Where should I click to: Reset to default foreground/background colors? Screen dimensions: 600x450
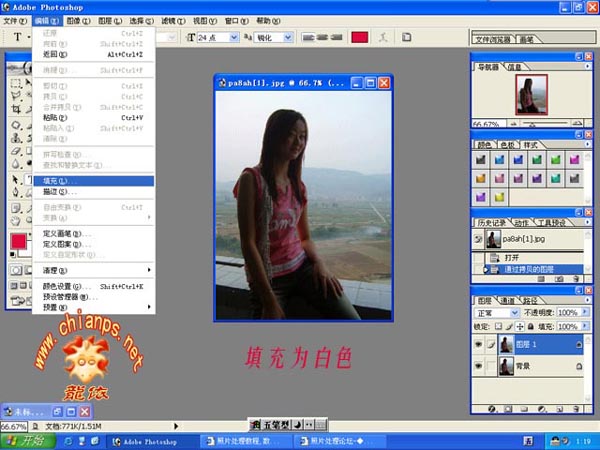(x=13, y=254)
